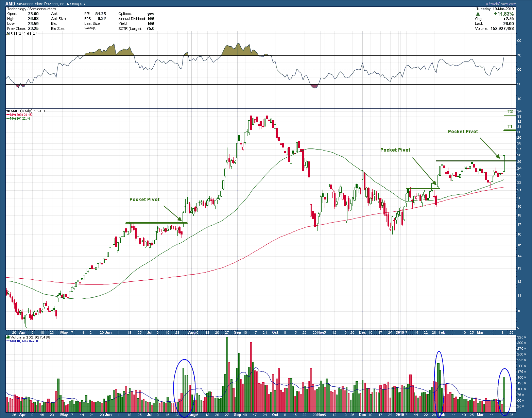This screenshot has width=532, height=418.
Task: Click the MA(10) 60,716,788 volume legend
Action: coord(22,341)
